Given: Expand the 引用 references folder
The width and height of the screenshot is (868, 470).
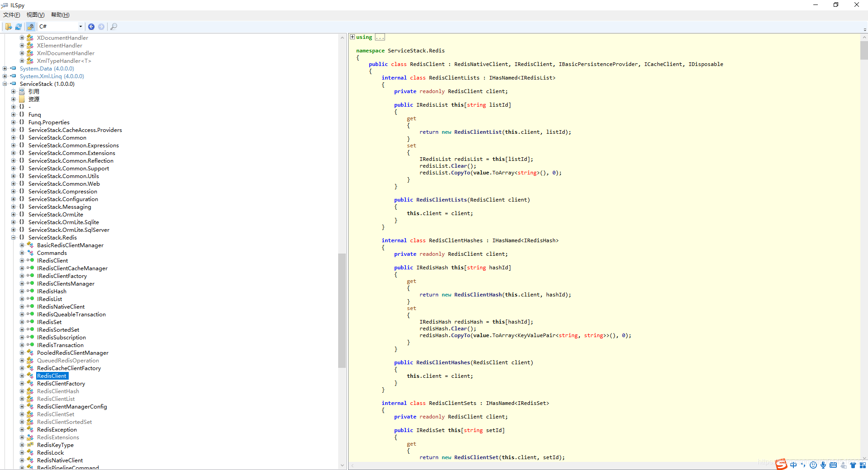Looking at the screenshot, I should 14,92.
